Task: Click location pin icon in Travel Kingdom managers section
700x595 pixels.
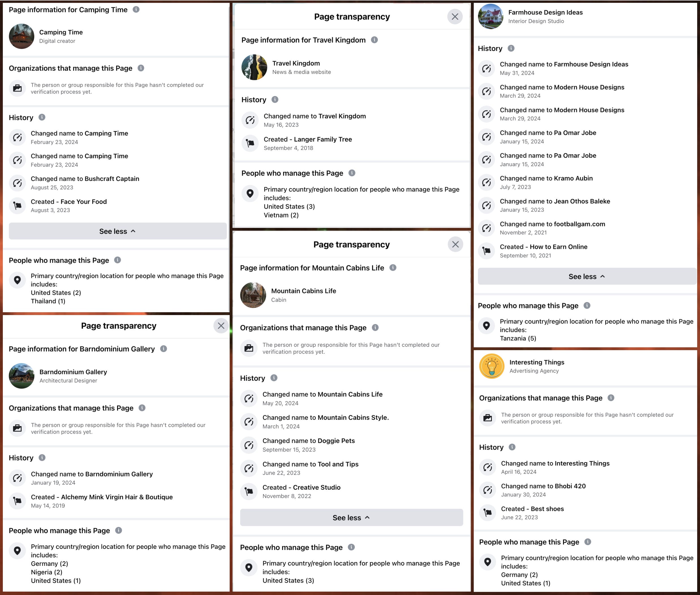Action: pos(250,193)
